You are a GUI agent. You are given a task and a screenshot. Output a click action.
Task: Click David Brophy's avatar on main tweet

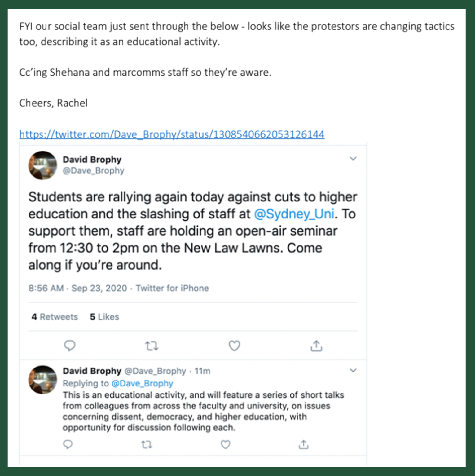(43, 165)
